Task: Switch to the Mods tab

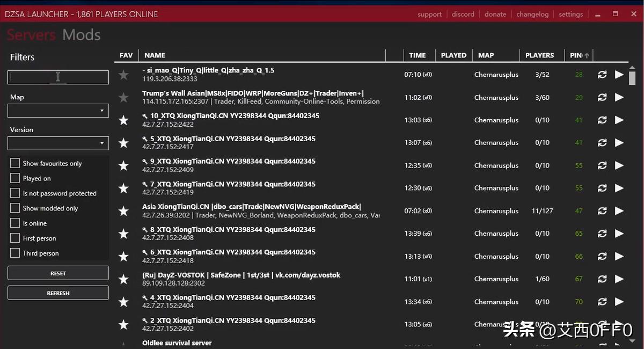Action: [x=82, y=35]
